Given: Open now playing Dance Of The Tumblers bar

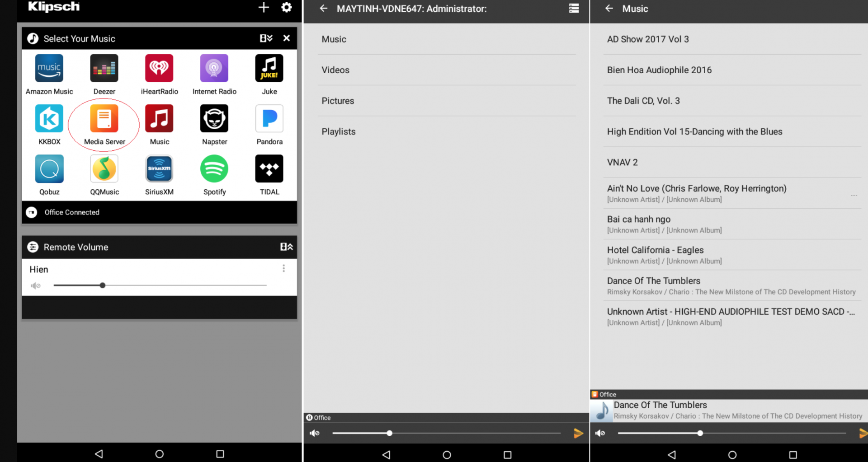Looking at the screenshot, I should click(x=729, y=411).
